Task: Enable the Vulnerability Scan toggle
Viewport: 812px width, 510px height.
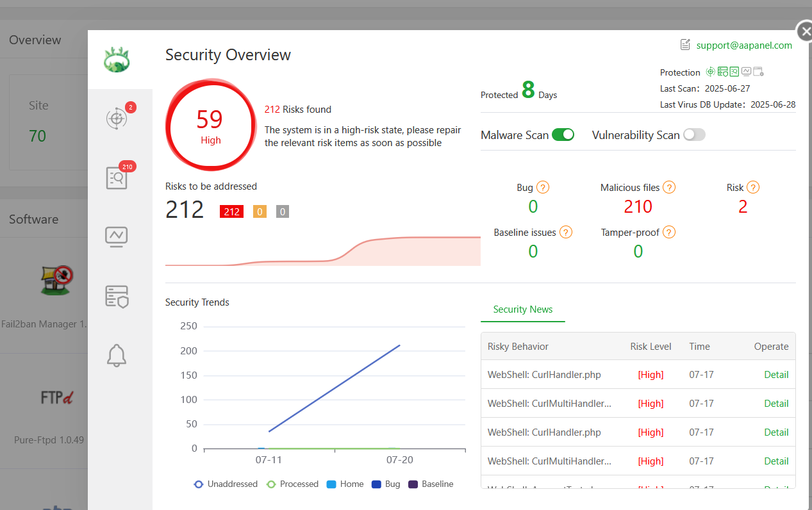Action: pos(694,135)
